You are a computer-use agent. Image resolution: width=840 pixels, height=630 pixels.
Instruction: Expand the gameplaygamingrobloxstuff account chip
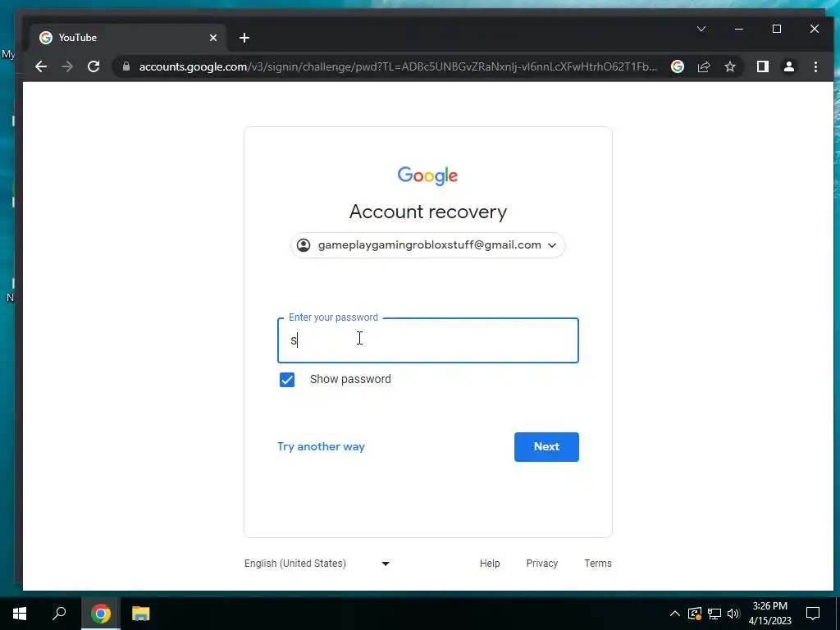[428, 244]
